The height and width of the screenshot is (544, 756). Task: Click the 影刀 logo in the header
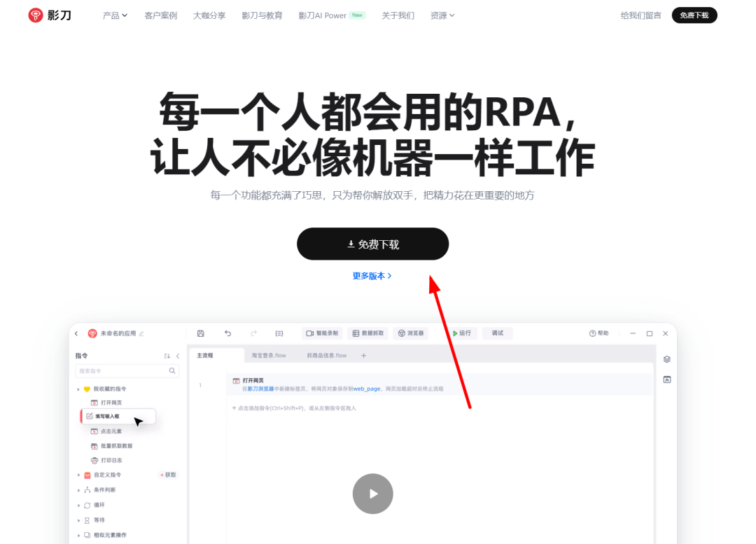[x=50, y=15]
